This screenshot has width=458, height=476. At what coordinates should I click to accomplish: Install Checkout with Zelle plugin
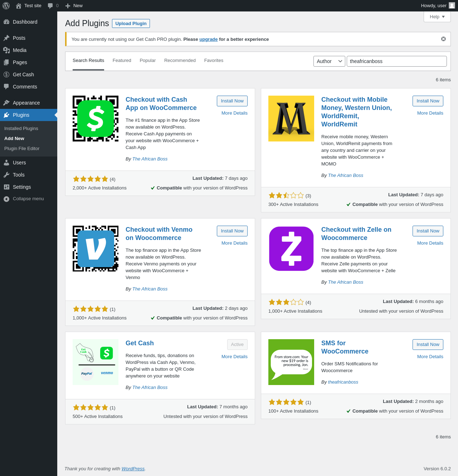tap(428, 231)
